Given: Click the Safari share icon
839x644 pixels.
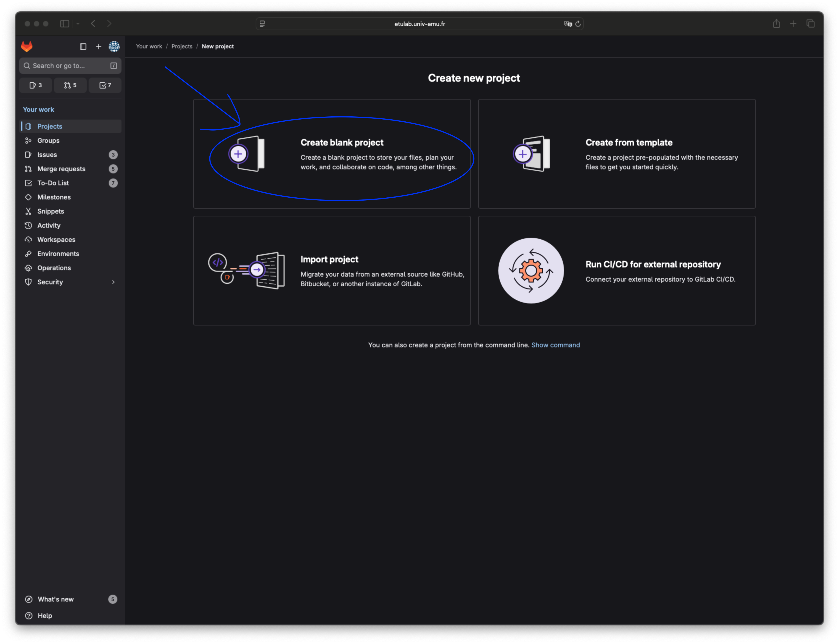Looking at the screenshot, I should 776,24.
